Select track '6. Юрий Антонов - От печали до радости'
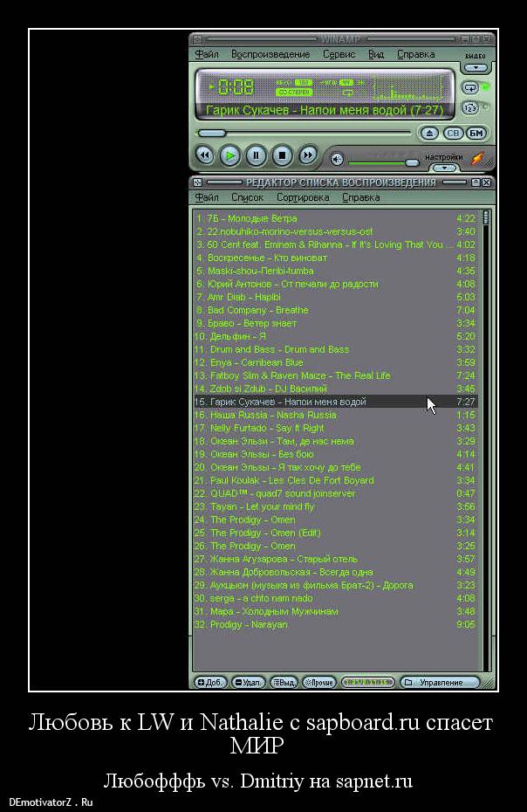527x812 pixels. [335, 284]
